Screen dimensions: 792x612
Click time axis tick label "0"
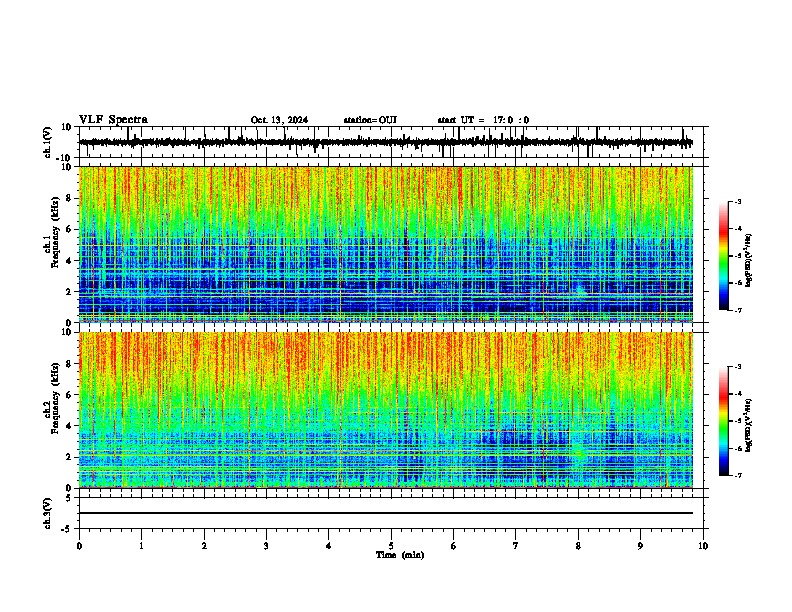79,546
